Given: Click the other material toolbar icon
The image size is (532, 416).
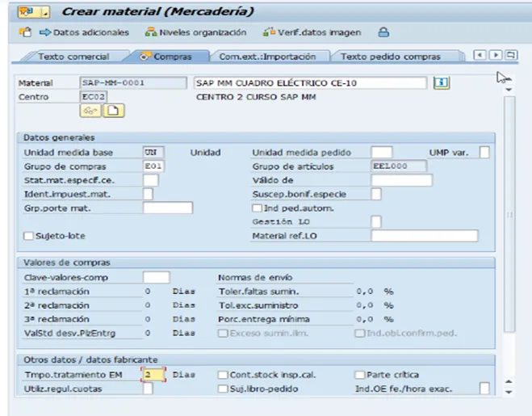Looking at the screenshot, I should click(x=26, y=32).
